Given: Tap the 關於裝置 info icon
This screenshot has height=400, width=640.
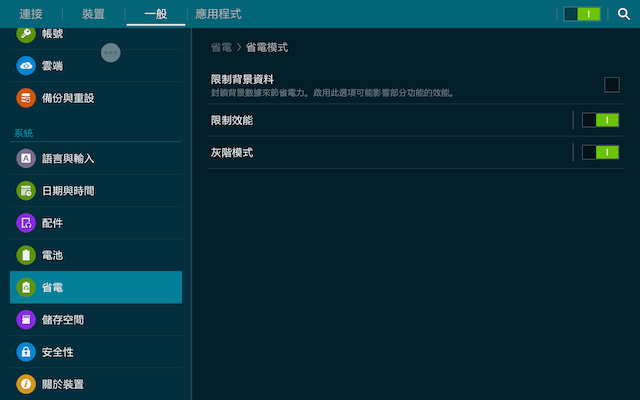Looking at the screenshot, I should pyautogui.click(x=26, y=384).
